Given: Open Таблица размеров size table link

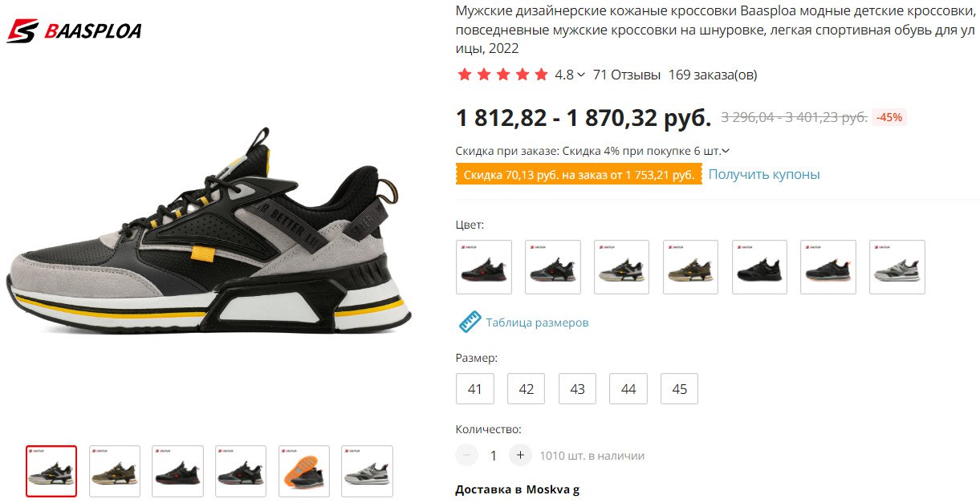Looking at the screenshot, I should coord(537,322).
